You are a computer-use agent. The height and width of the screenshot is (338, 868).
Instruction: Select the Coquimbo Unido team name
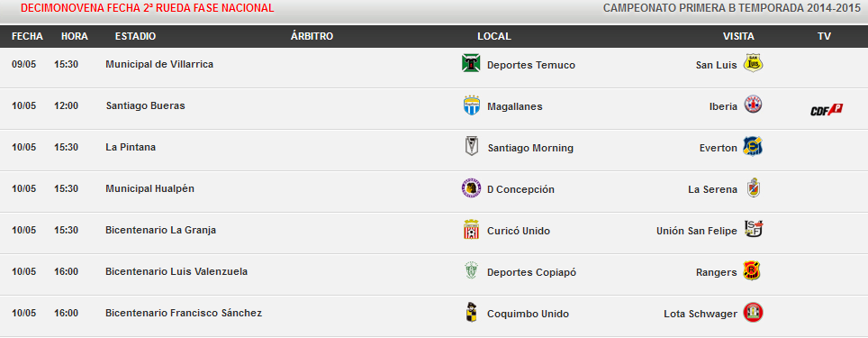[528, 314]
